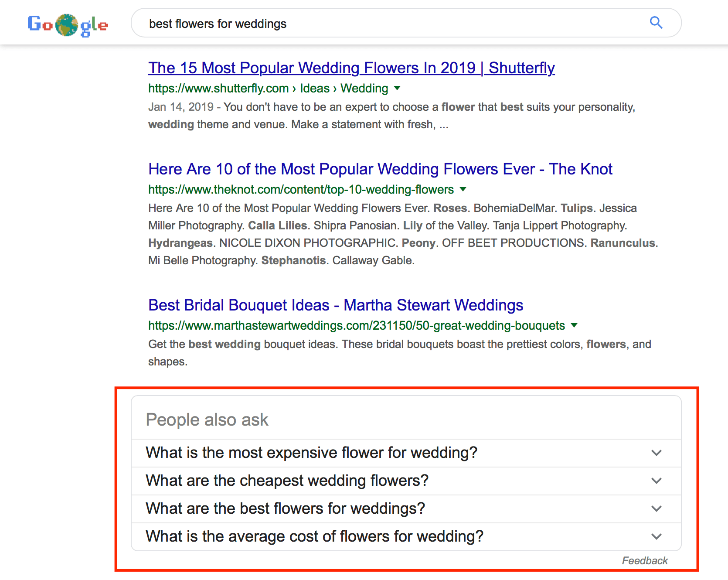The image size is (728, 580).
Task: Open the dropdown arrow next to the marthastewartweddings.com URL
Action: pos(574,325)
